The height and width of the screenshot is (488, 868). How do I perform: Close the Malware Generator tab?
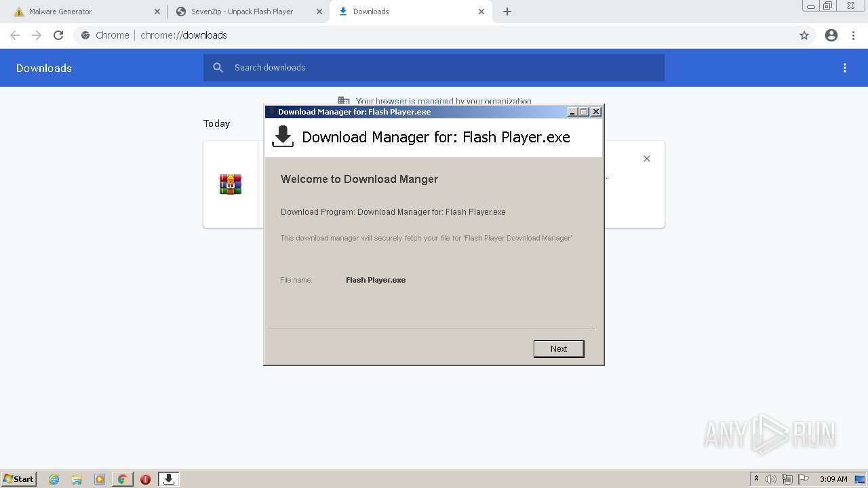click(x=157, y=12)
